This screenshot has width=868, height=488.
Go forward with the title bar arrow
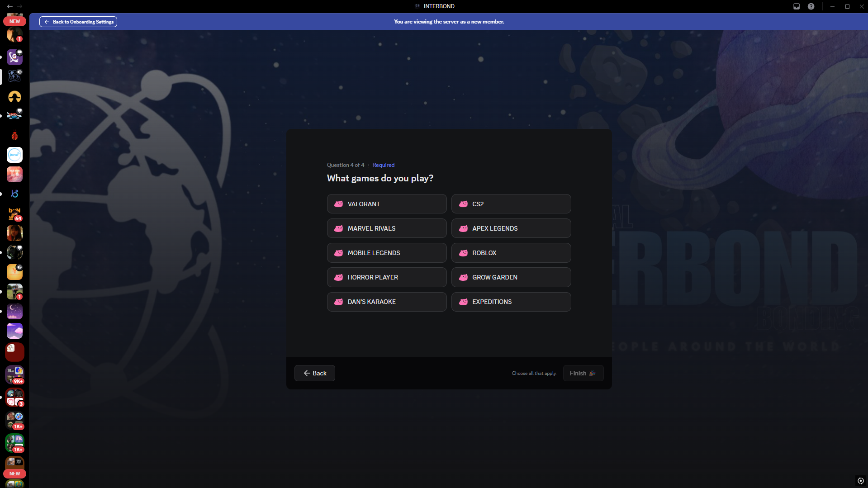pos(19,6)
